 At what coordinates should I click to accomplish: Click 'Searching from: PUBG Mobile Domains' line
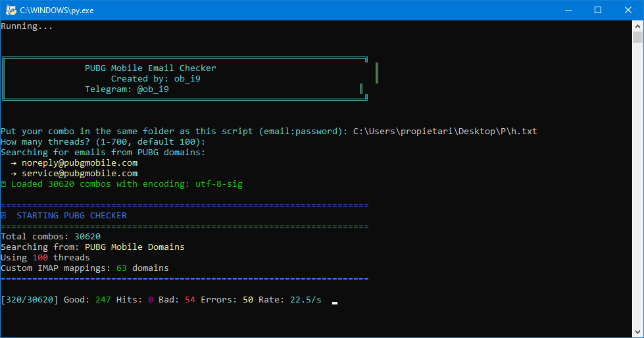point(93,247)
